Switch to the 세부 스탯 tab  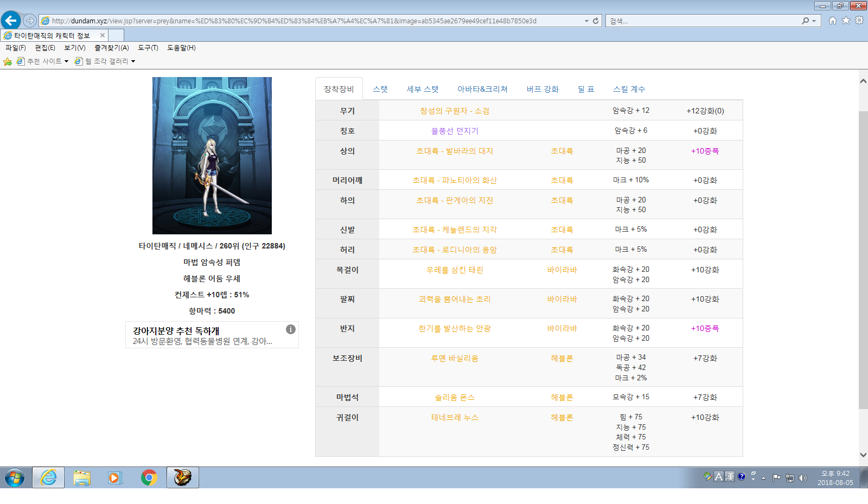pyautogui.click(x=423, y=89)
